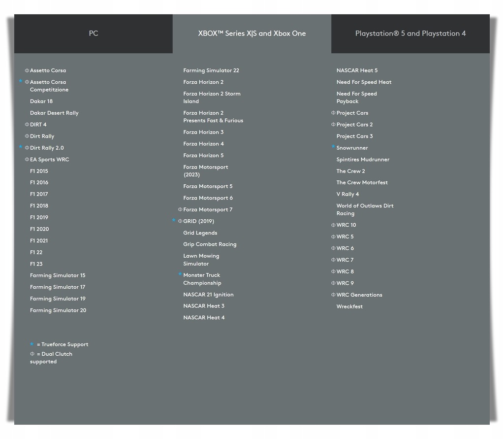Click the Trueforce star beside Assetto Corsa Competizione
Screen dimensions: 504x439
point(21,81)
